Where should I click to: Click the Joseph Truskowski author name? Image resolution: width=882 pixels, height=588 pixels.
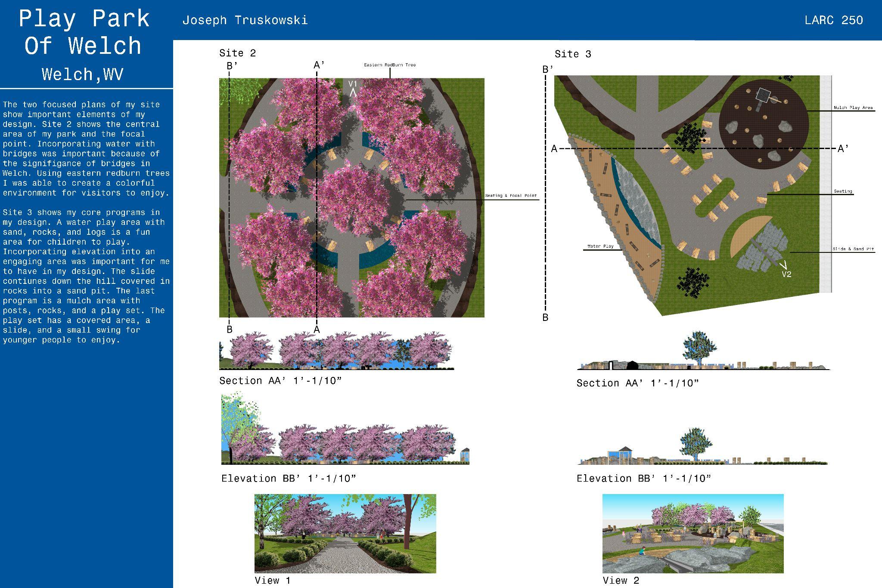pos(245,20)
